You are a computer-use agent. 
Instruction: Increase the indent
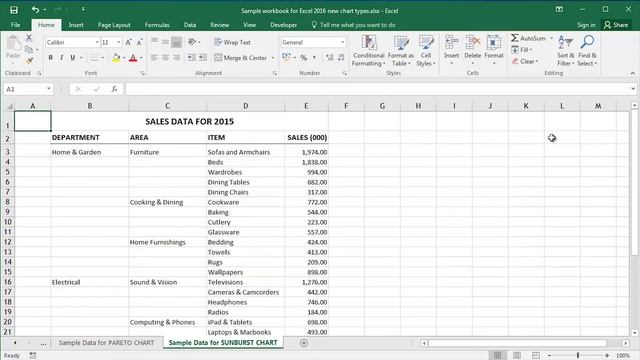pyautogui.click(x=202, y=58)
